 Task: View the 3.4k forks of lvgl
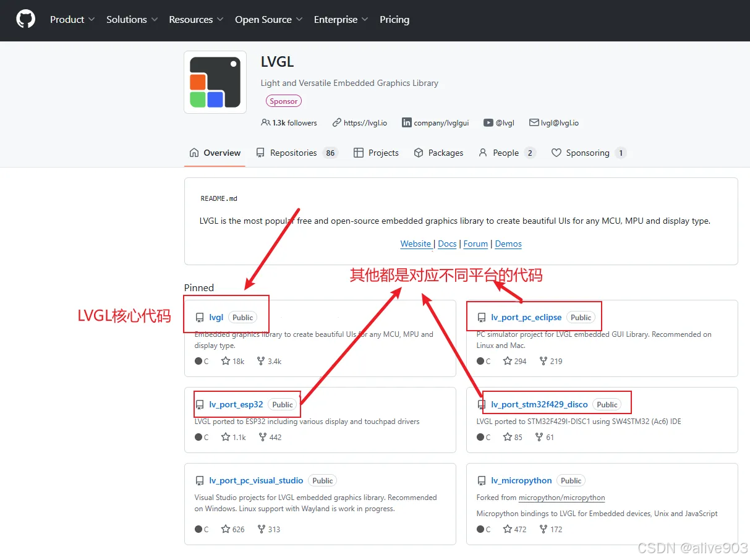coord(269,361)
